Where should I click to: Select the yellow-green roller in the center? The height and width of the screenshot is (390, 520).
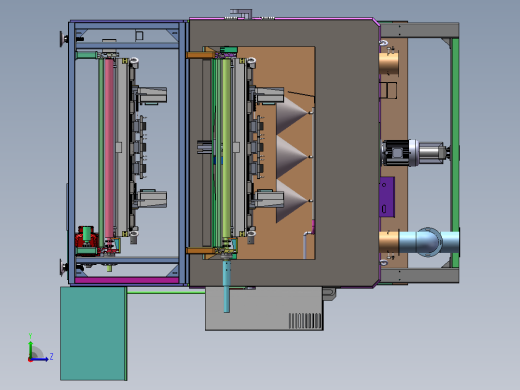pyautogui.click(x=226, y=148)
